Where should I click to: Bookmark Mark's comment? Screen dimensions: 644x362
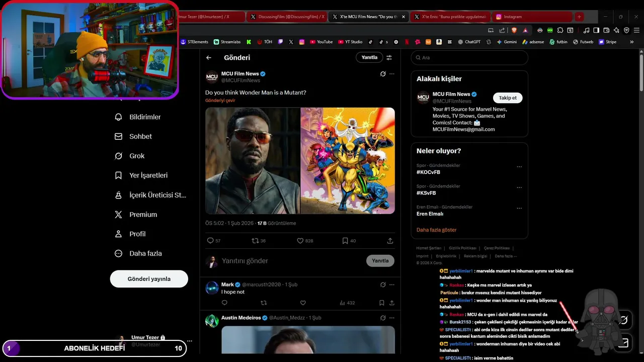coord(382,303)
